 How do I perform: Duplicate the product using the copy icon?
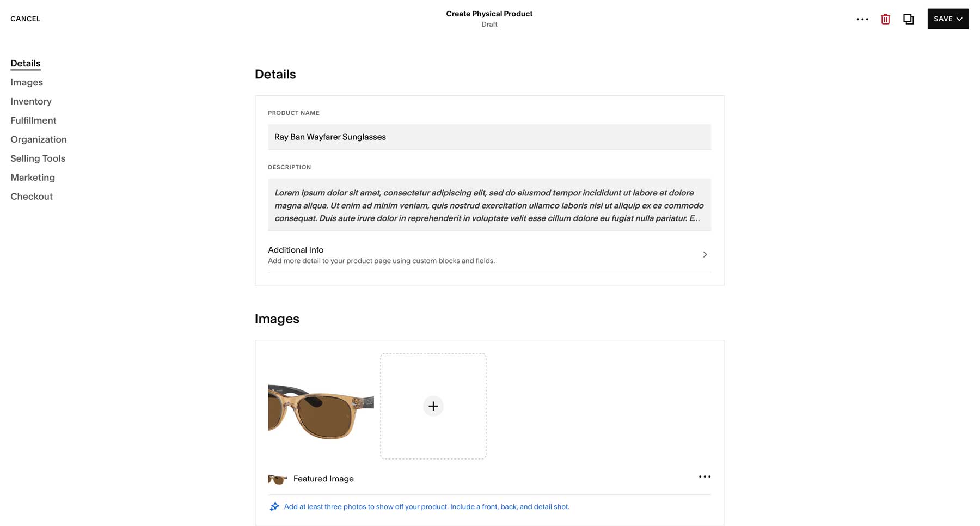[908, 19]
